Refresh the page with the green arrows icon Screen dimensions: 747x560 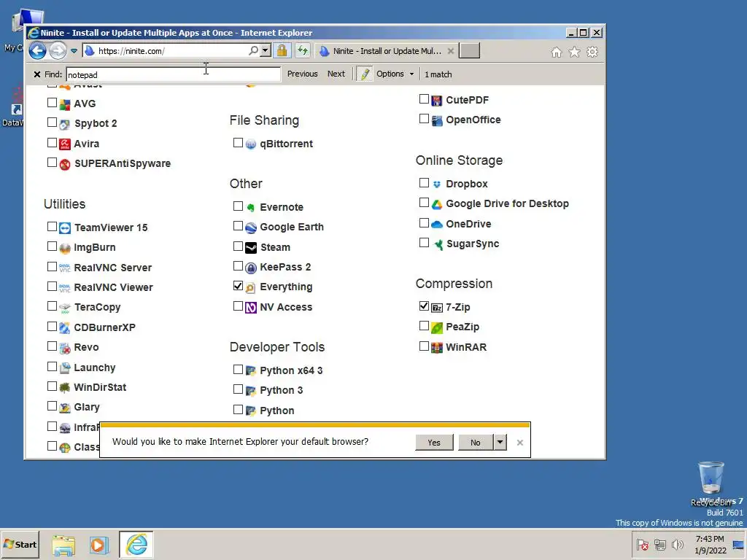pos(303,50)
